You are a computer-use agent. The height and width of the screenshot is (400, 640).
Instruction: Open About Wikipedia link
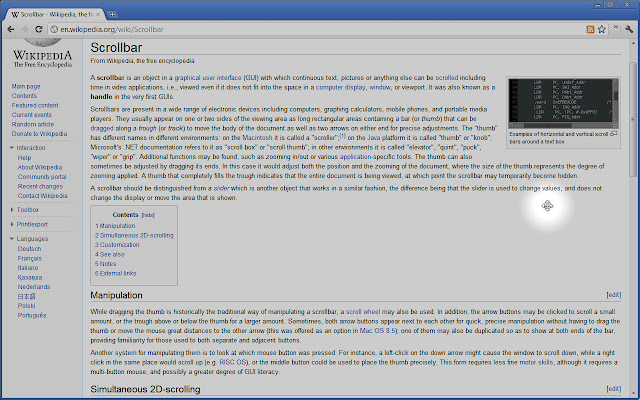[40, 167]
